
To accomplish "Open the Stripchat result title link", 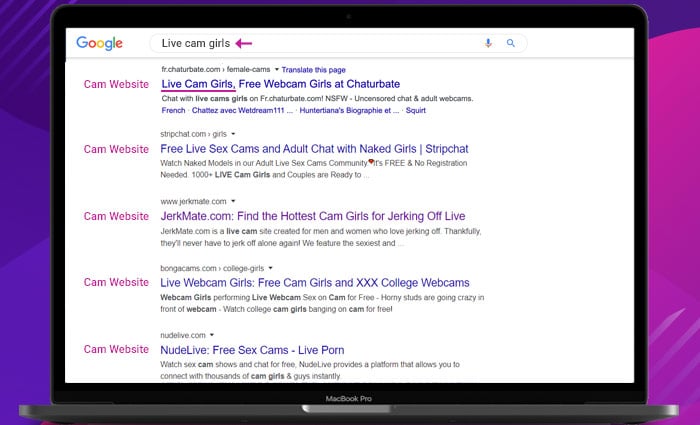I will 313,149.
